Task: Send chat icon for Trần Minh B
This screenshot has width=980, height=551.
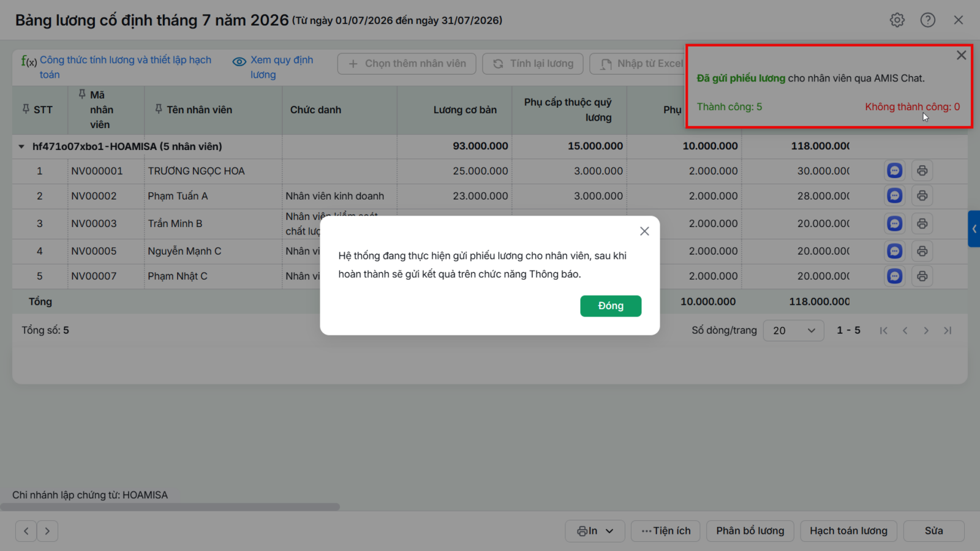Action: 895,223
